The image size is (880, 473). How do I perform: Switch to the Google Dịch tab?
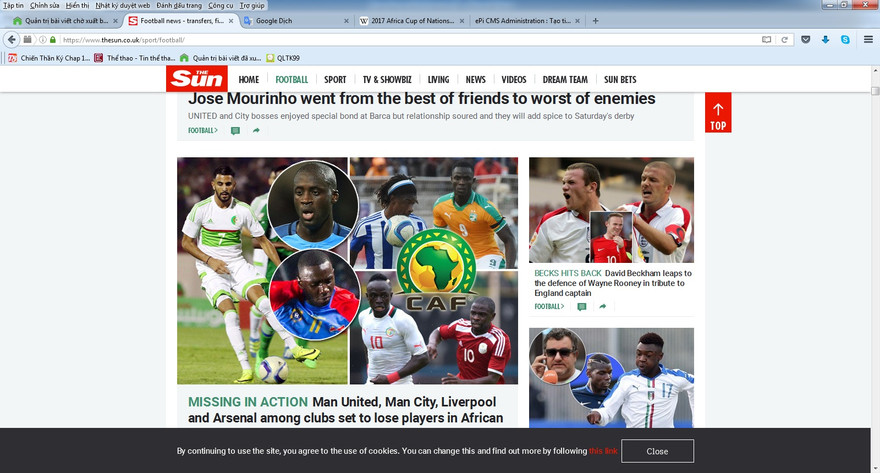290,21
